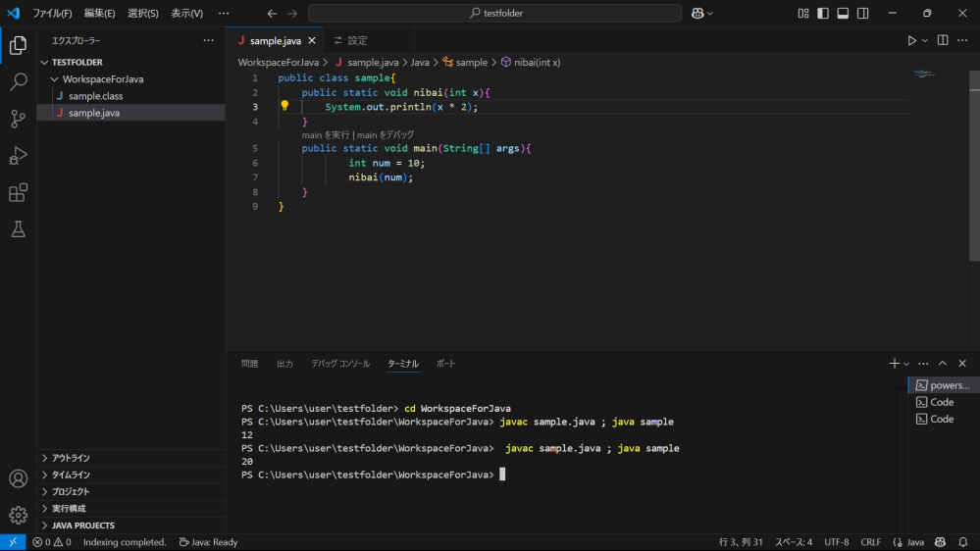Open the Manage gear icon
Viewport: 980px width, 551px height.
pos(18,515)
